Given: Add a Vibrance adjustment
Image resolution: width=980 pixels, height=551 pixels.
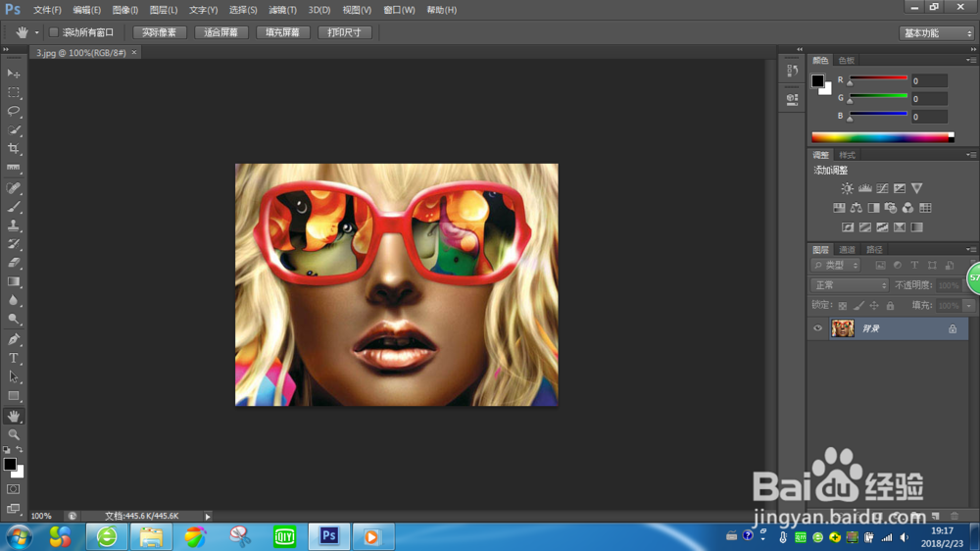Looking at the screenshot, I should pos(917,188).
